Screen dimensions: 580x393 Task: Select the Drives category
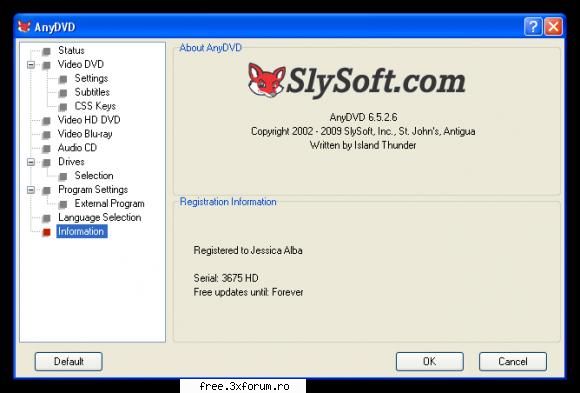tap(71, 162)
